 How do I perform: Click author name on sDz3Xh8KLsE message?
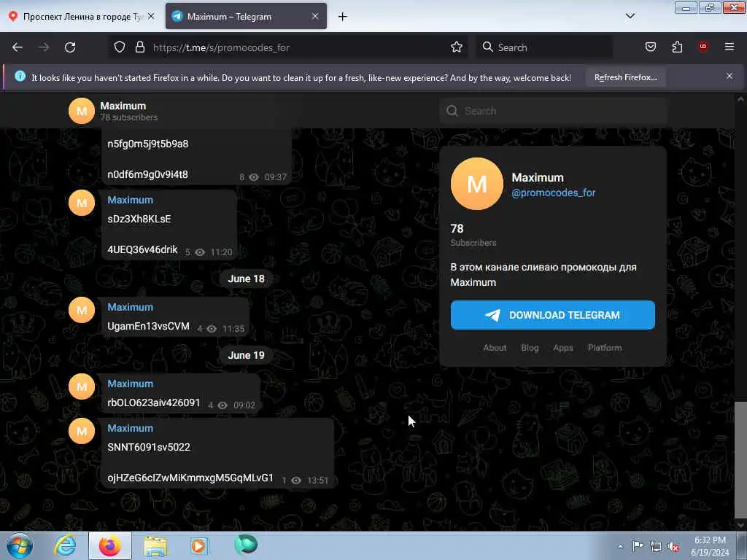[130, 200]
